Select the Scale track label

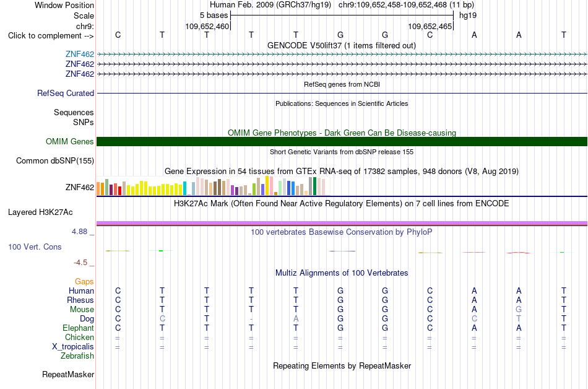point(84,15)
